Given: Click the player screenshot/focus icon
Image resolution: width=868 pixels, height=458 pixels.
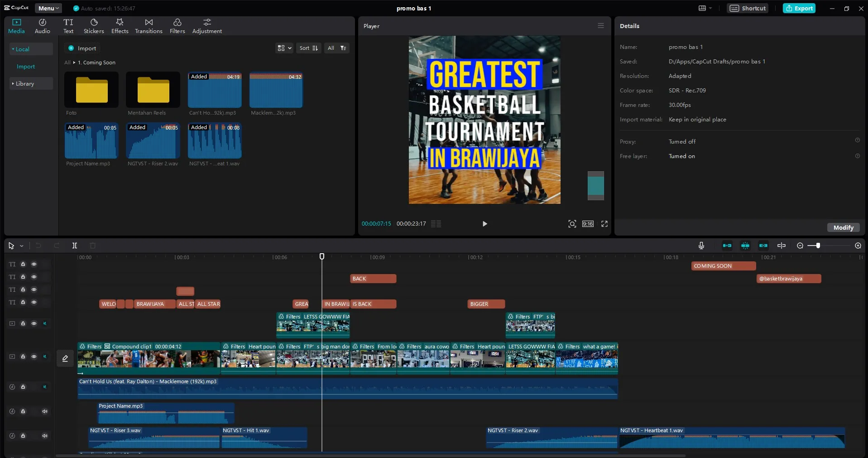Looking at the screenshot, I should pos(572,224).
